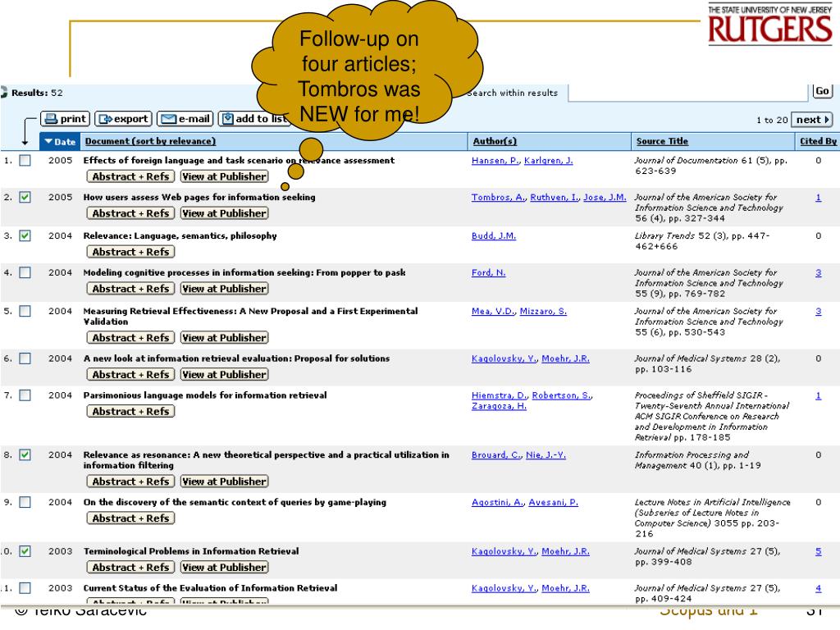Check result 7 Parsimonious language models
The image size is (840, 630).
[x=25, y=395]
